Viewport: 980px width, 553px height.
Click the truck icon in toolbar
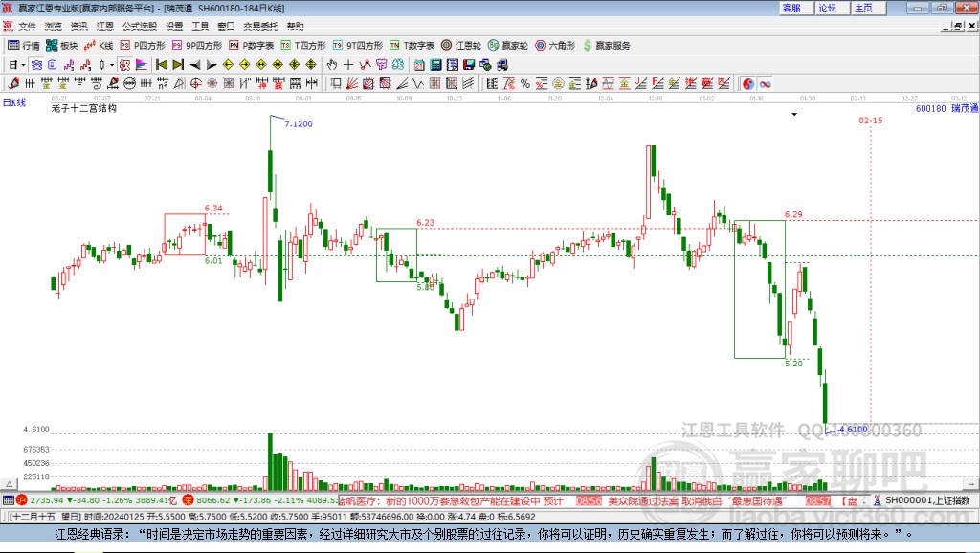click(x=501, y=65)
